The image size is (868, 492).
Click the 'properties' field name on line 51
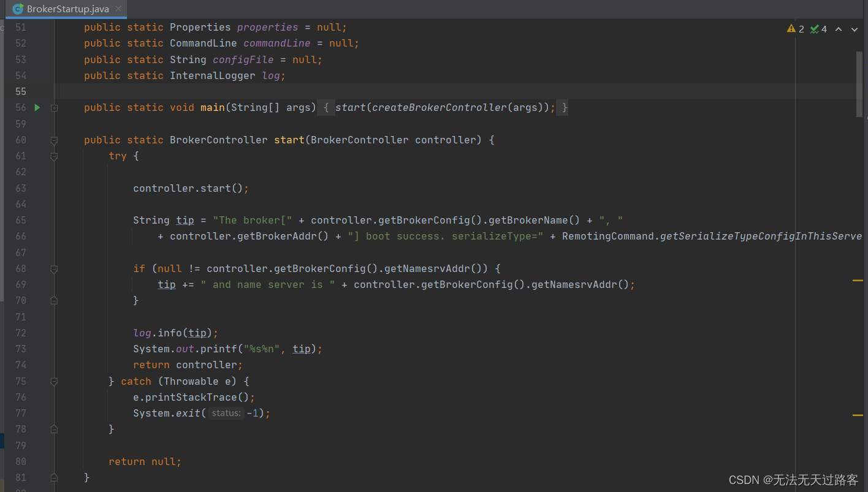267,28
